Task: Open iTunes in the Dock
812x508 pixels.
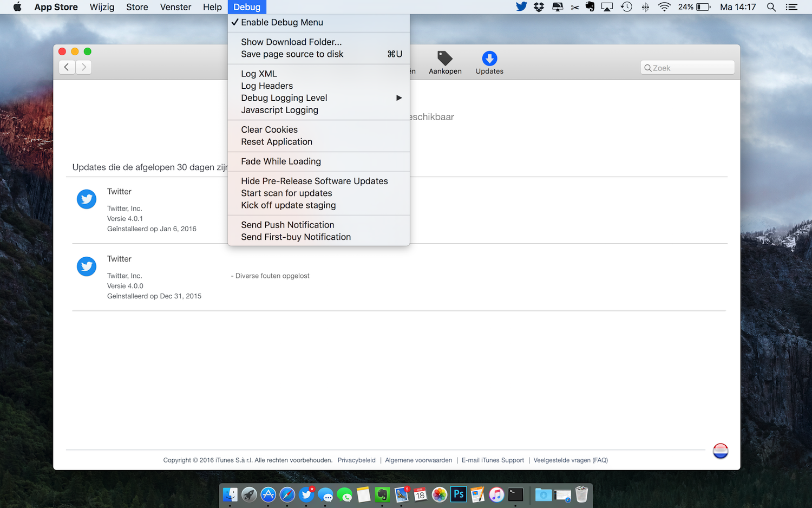Action: 496,494
